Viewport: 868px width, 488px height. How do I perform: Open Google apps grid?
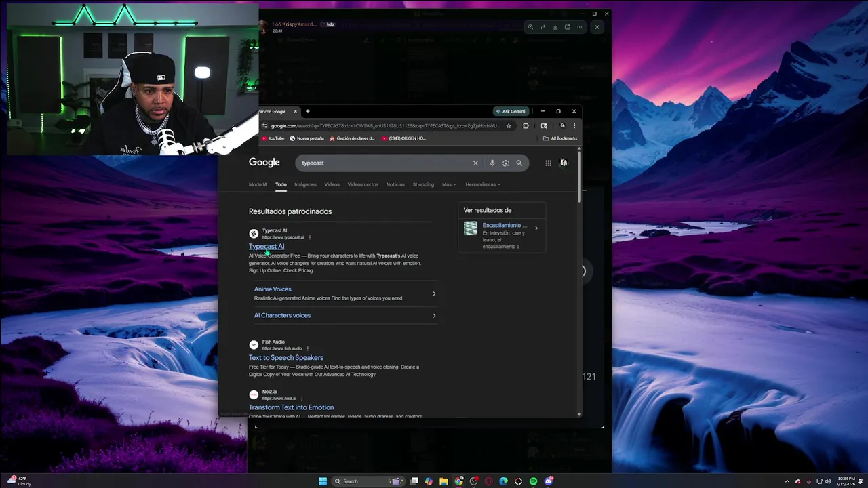548,163
